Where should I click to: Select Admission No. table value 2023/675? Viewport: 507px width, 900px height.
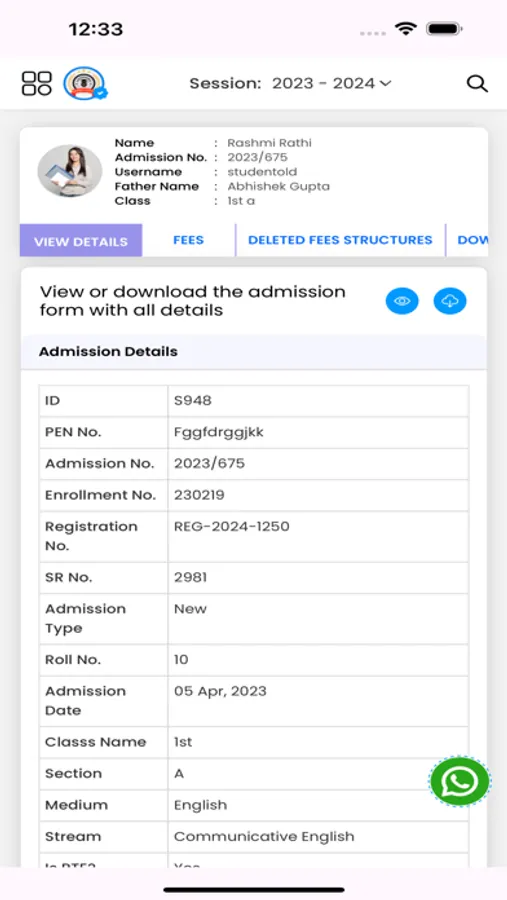pyautogui.click(x=209, y=463)
